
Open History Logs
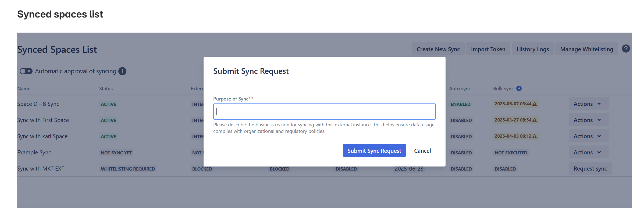pyautogui.click(x=532, y=49)
